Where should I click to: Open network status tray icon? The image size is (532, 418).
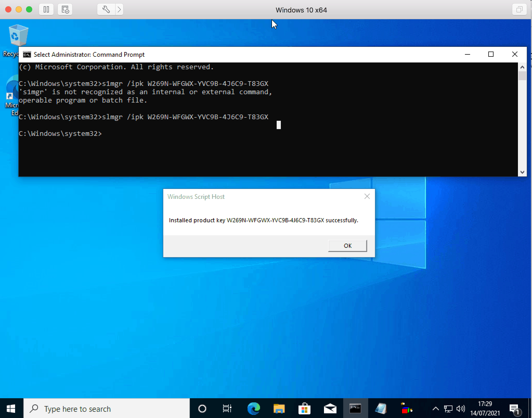448,409
